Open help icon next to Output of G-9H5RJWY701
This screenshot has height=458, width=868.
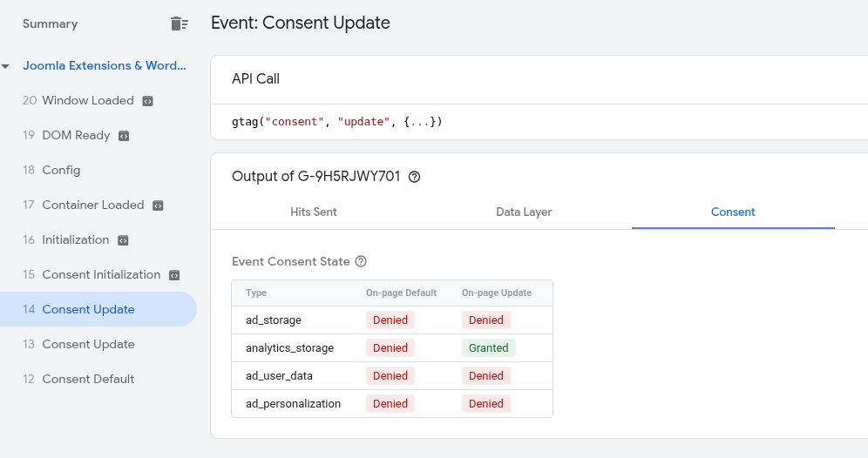[x=414, y=177]
